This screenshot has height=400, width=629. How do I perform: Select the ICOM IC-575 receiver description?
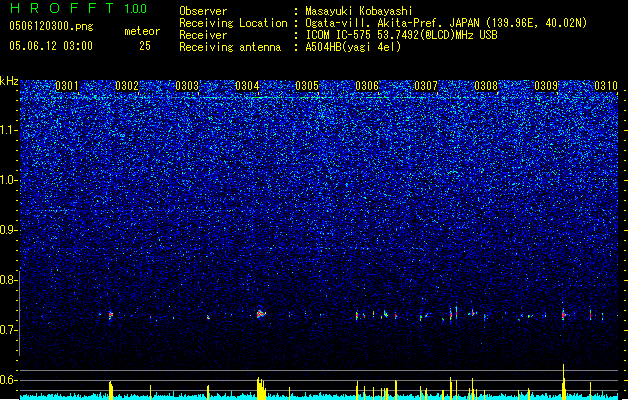pos(401,35)
